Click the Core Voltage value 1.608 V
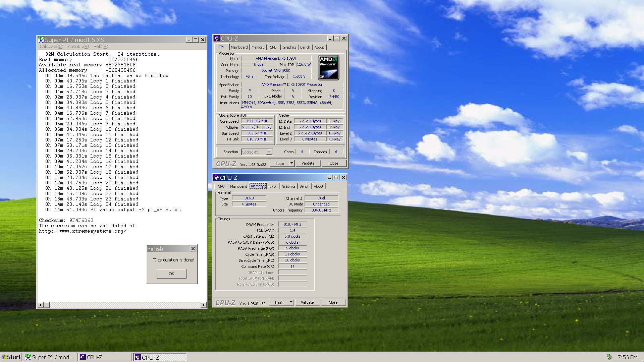The width and height of the screenshot is (644, 362). [x=299, y=77]
